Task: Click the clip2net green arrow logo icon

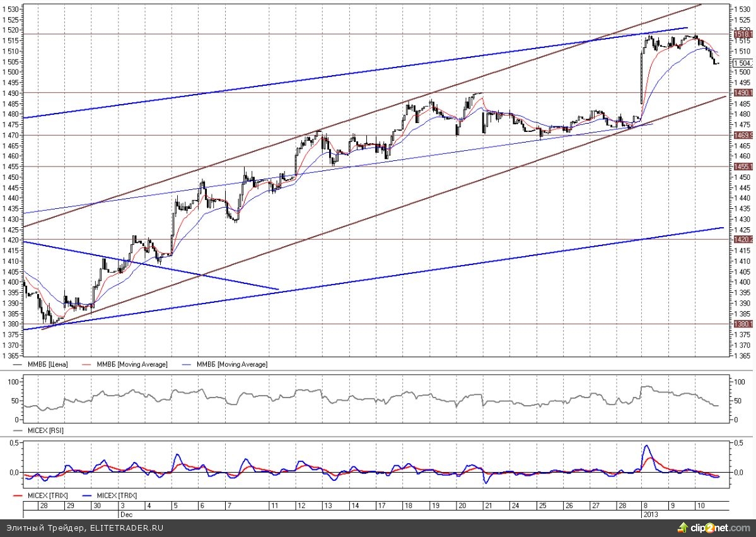Action: (x=682, y=526)
